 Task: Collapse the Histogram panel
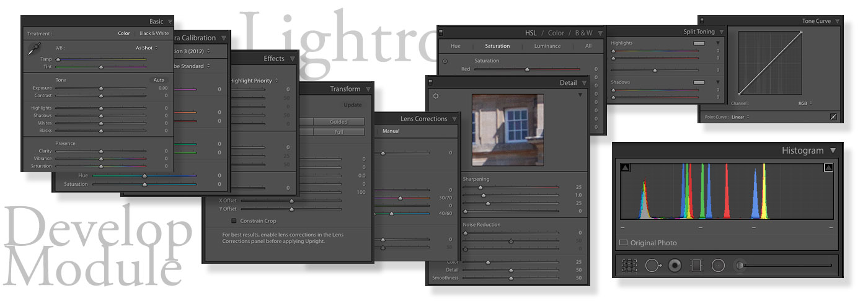[x=833, y=150]
